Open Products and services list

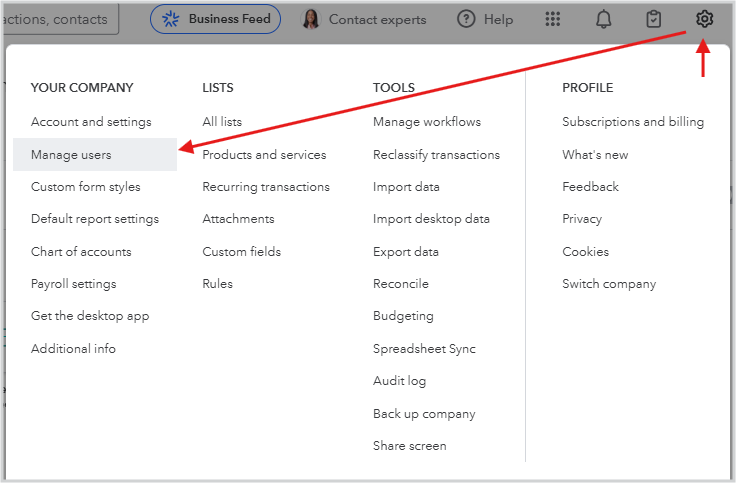pyautogui.click(x=264, y=155)
